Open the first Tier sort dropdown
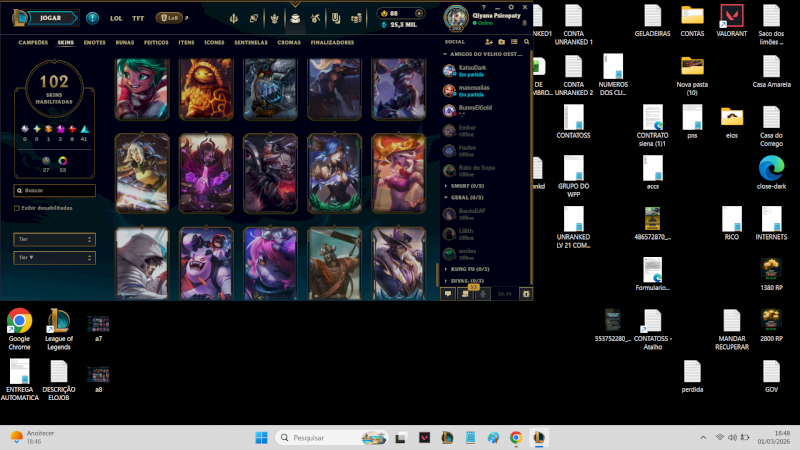800x450 pixels. 55,239
